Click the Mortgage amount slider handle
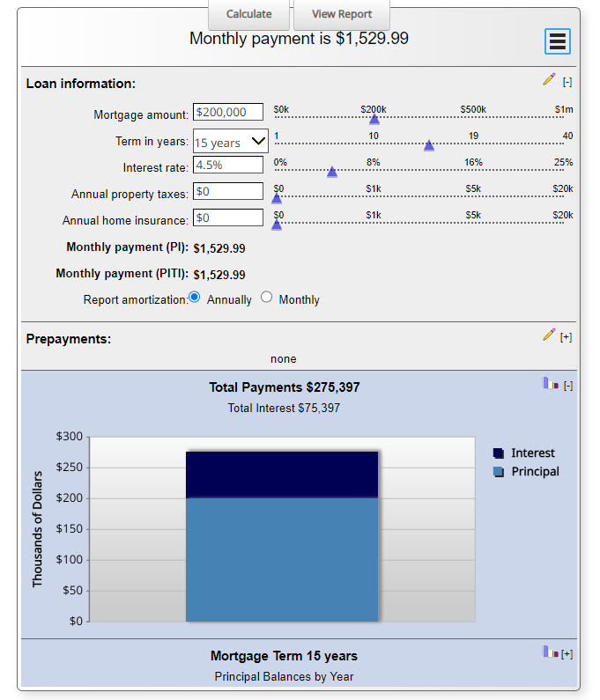600x700 pixels. click(x=374, y=119)
